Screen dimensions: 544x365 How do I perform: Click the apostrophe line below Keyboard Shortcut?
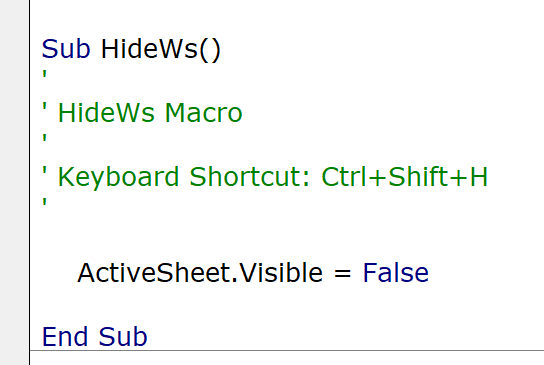(44, 202)
